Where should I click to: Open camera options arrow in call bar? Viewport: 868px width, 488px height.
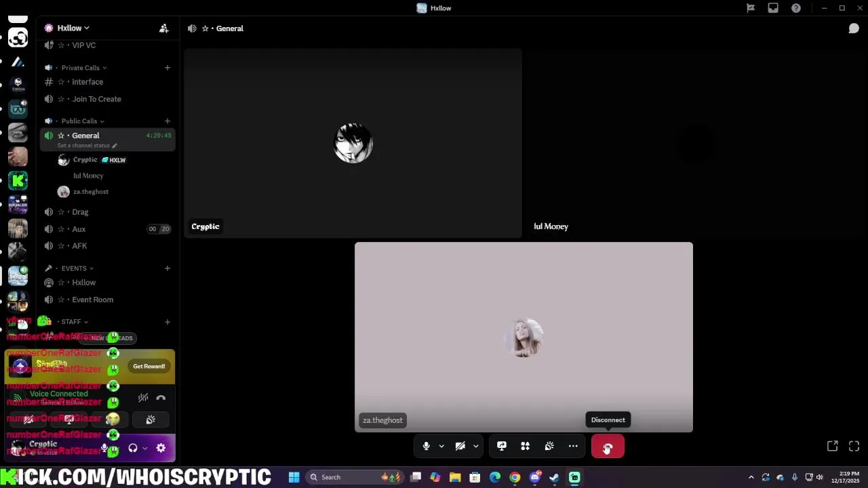[475, 446]
